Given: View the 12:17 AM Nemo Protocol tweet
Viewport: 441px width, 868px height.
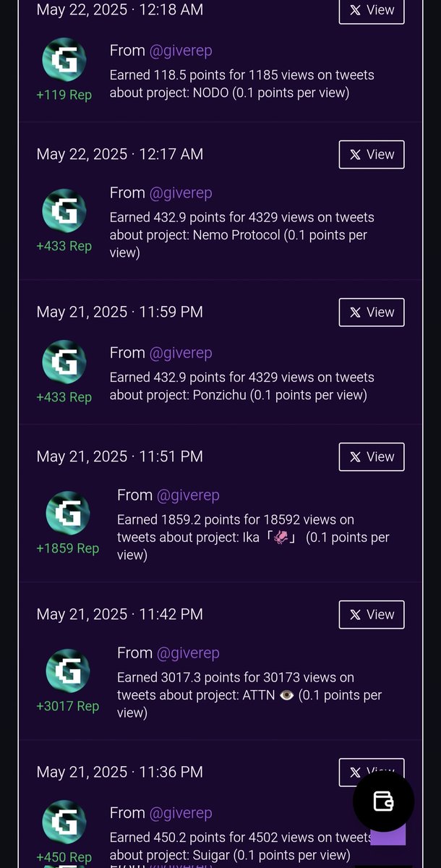Looking at the screenshot, I should coord(372,154).
